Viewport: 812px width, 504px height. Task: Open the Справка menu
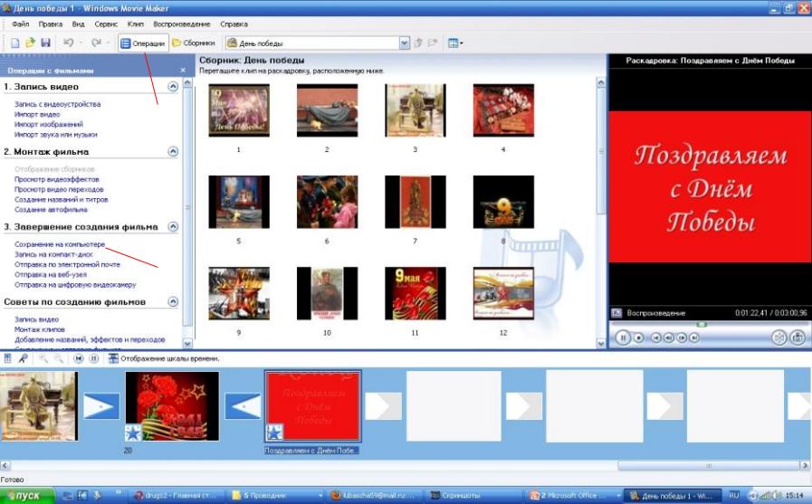(234, 24)
